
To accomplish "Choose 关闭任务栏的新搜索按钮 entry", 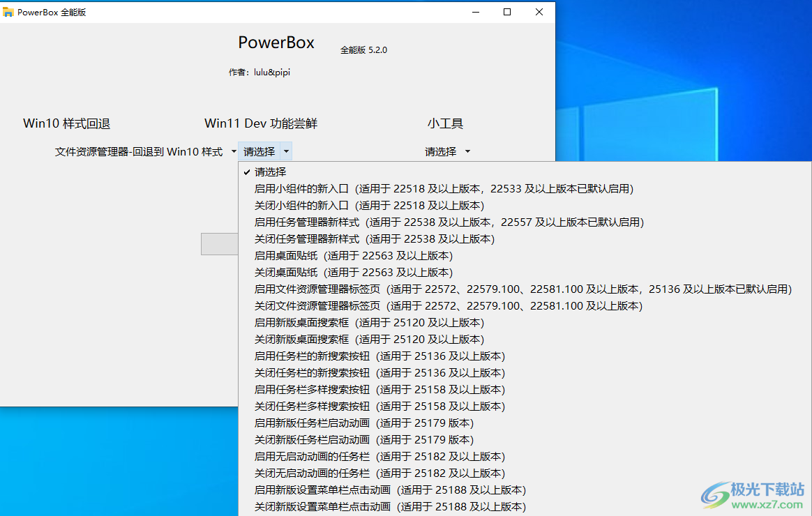I will coord(525,372).
